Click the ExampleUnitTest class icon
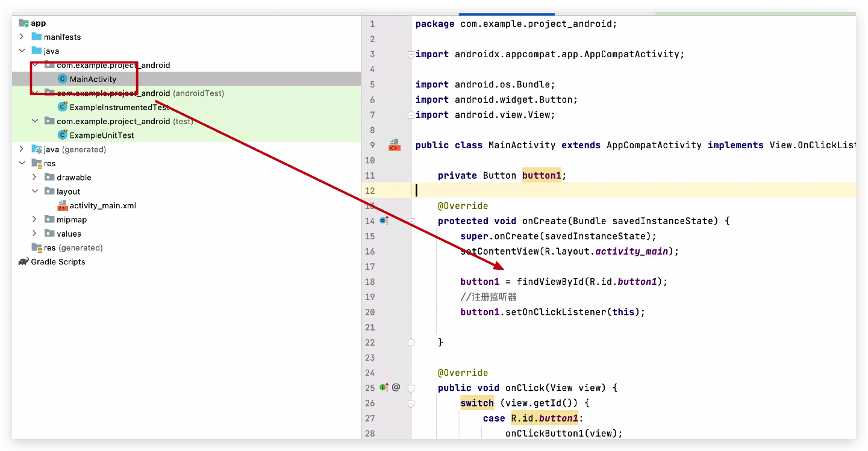The image size is (868, 451). (x=62, y=135)
